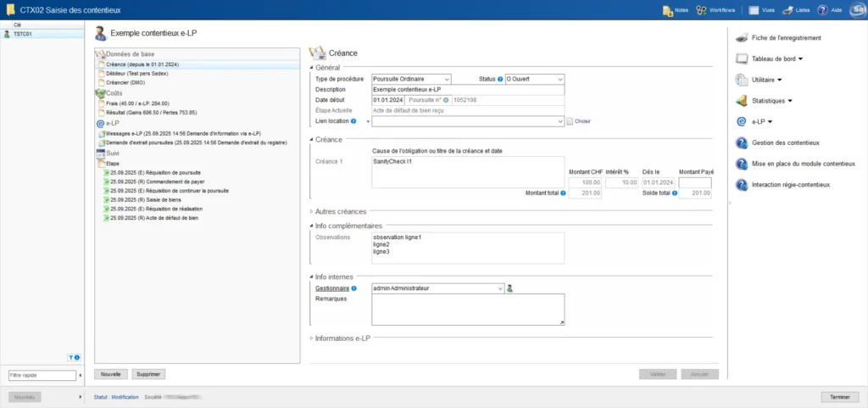The width and height of the screenshot is (868, 408).
Task: Click the Terminer button
Action: coord(840,397)
